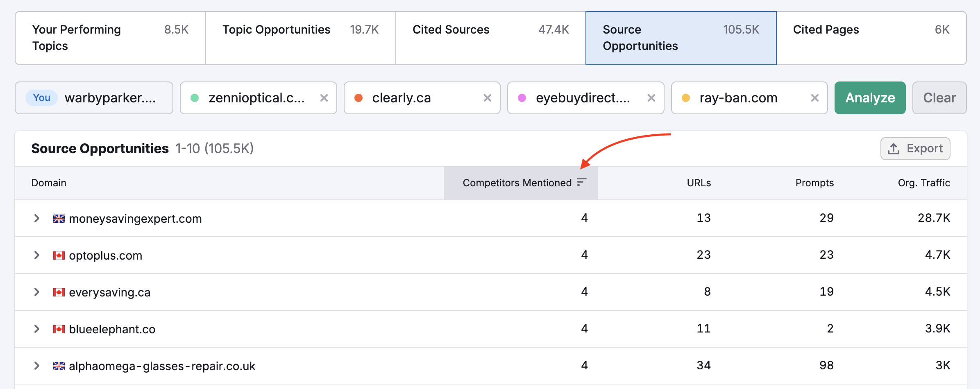Expand the moneysavingexpert.com row
Screen dimensions: 980x389
[x=37, y=218]
